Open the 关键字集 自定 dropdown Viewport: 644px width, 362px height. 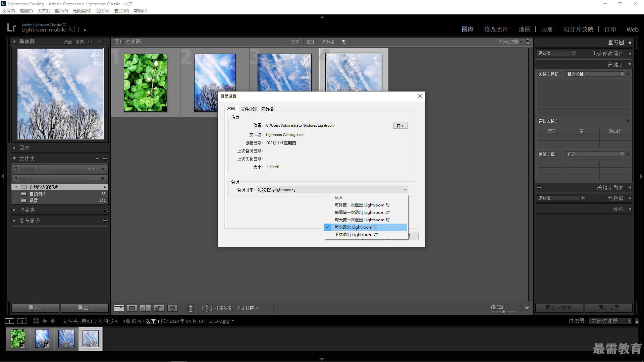[595, 154]
